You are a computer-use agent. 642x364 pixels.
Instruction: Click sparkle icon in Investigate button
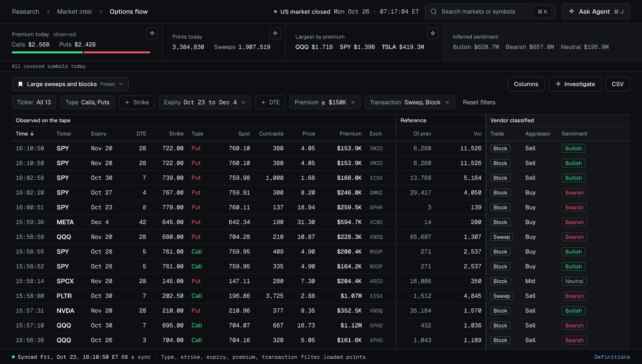[558, 84]
